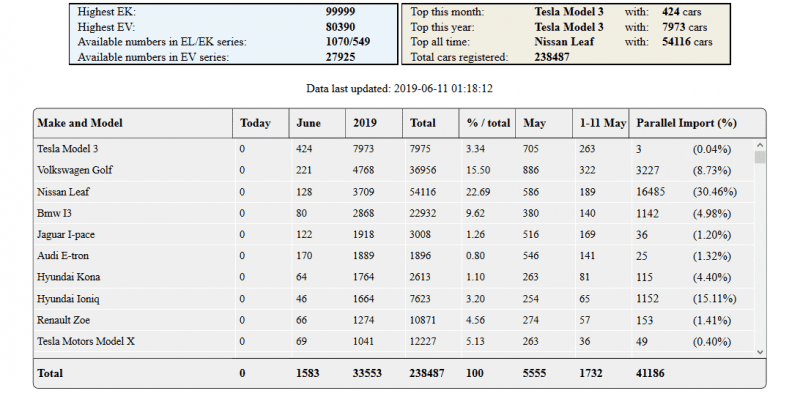Click the 7973 cars value this year
800x407 pixels.
tap(684, 27)
